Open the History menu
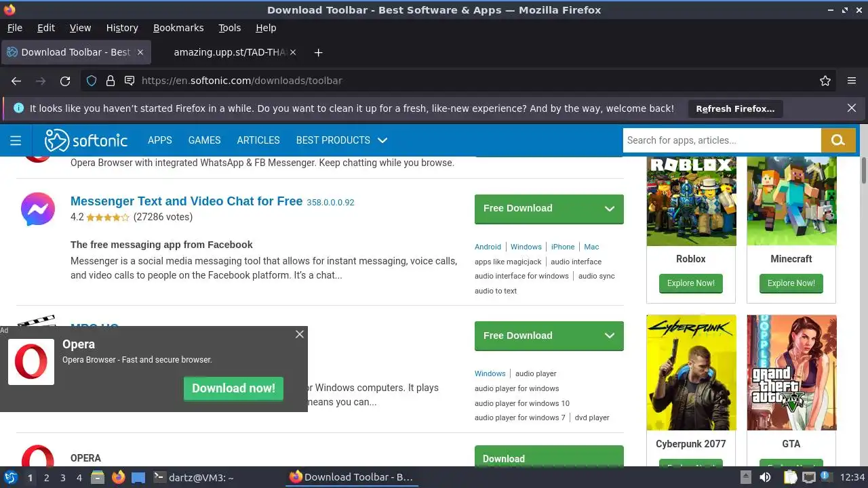Screen dimensions: 868x488 [122, 28]
